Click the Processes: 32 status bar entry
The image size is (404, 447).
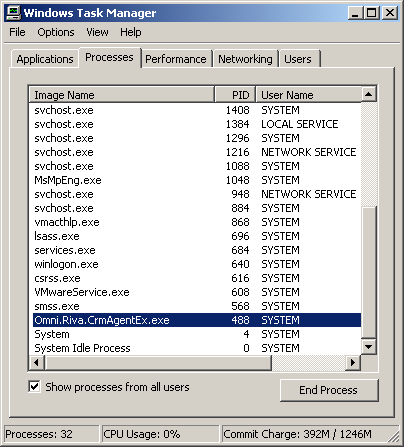(x=52, y=434)
